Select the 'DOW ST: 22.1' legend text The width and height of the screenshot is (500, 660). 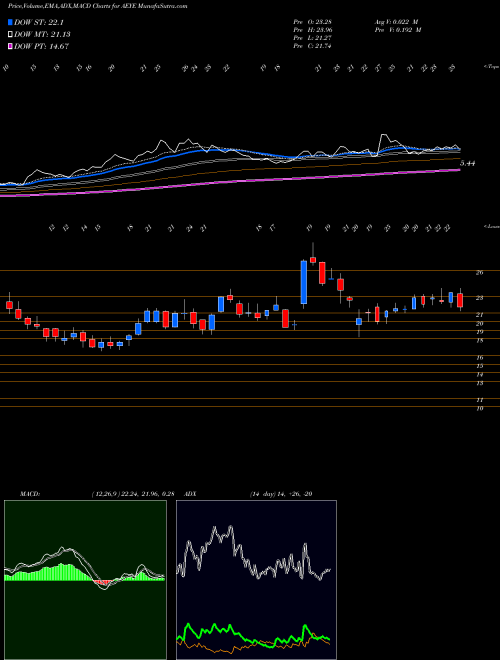coord(39,22)
